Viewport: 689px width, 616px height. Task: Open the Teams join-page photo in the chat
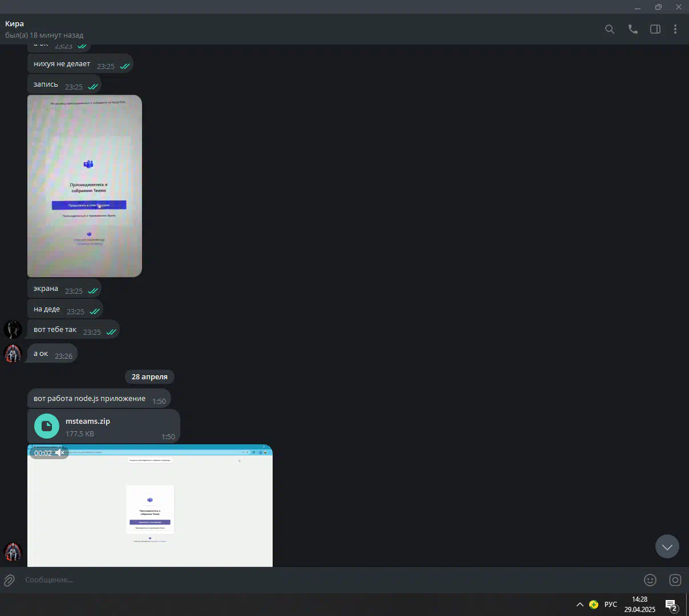point(84,186)
